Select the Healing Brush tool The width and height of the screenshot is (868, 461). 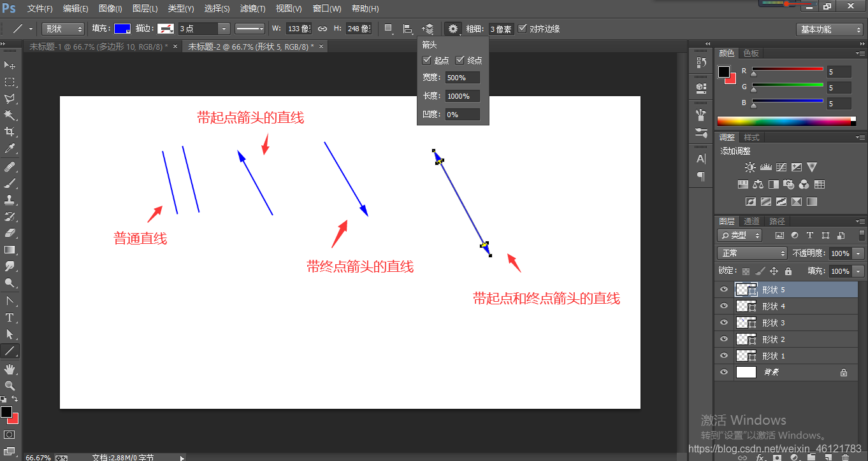[10, 167]
